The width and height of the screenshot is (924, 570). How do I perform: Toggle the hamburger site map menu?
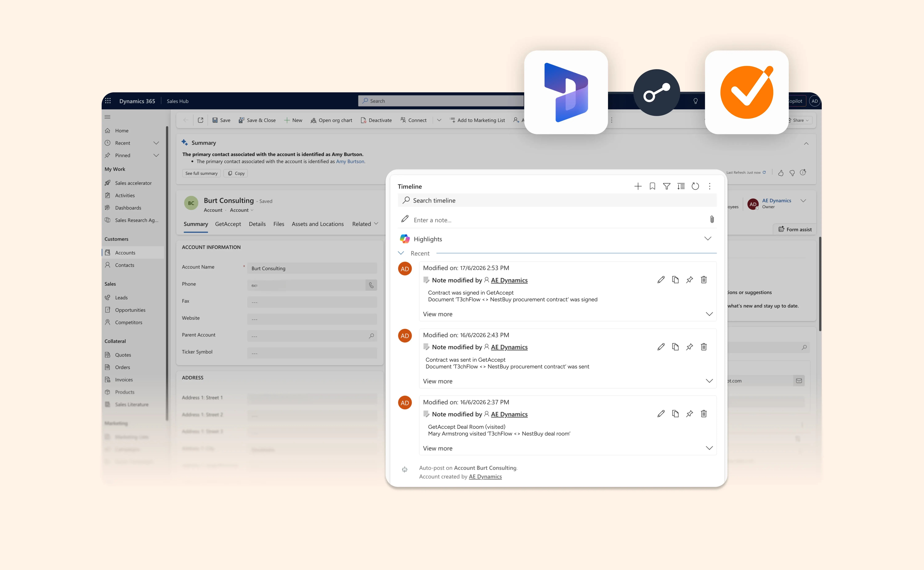[x=107, y=117]
